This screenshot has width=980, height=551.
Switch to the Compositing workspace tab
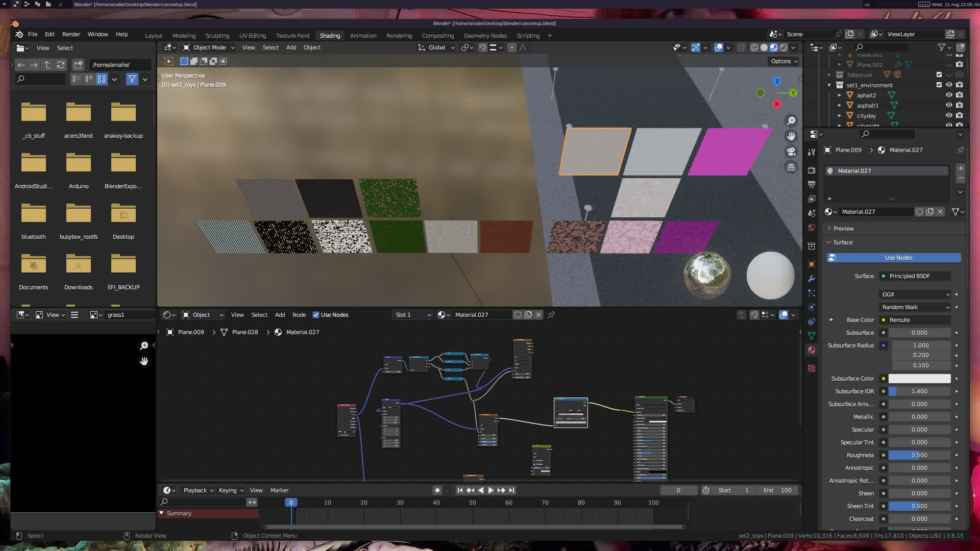(x=437, y=36)
